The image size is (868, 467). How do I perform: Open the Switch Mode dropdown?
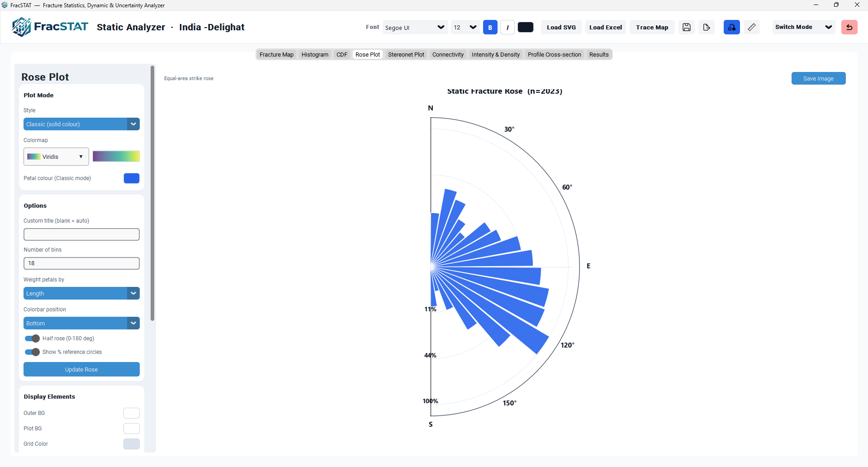click(x=804, y=27)
